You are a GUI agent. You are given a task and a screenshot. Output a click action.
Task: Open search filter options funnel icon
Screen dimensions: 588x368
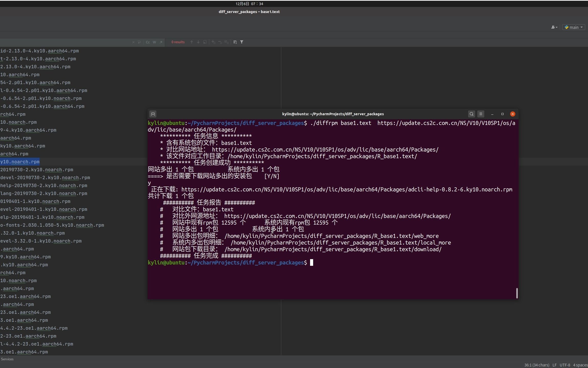pyautogui.click(x=242, y=42)
